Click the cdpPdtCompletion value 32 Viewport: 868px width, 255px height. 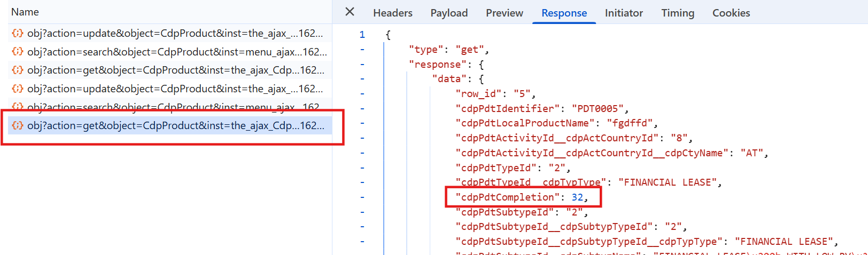click(577, 197)
